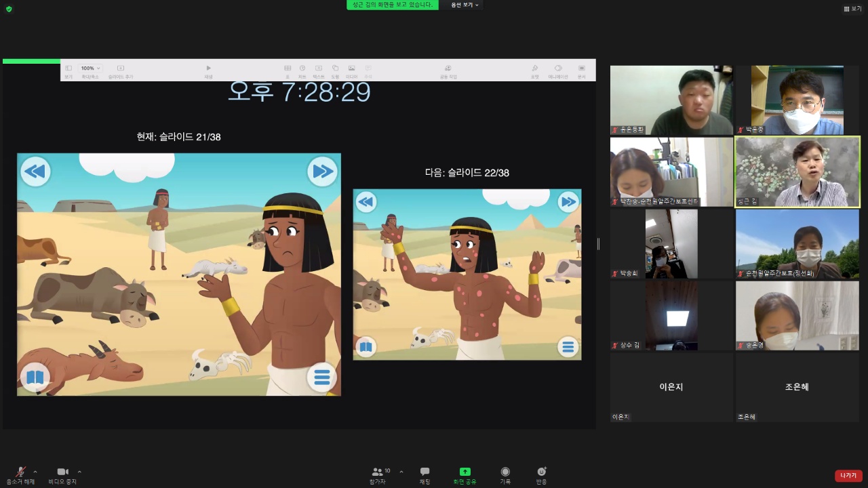
Task: Click forward arrow on current slide 21
Action: [x=322, y=171]
